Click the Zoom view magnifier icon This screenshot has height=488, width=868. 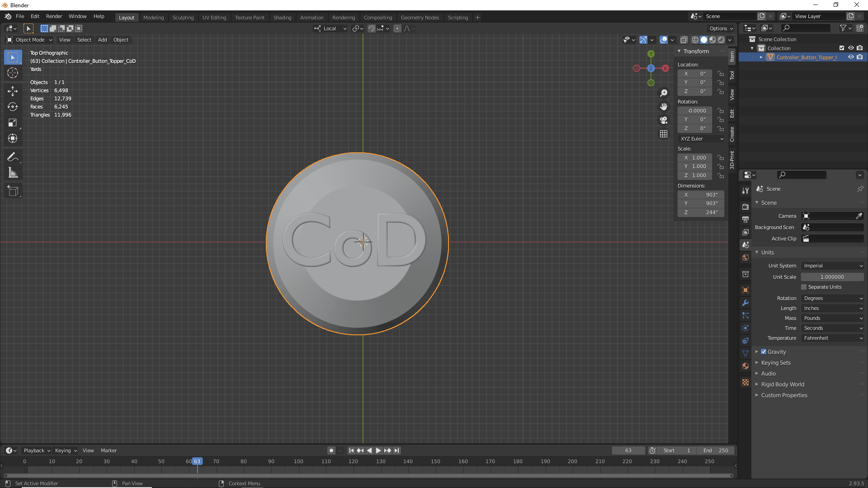(664, 93)
